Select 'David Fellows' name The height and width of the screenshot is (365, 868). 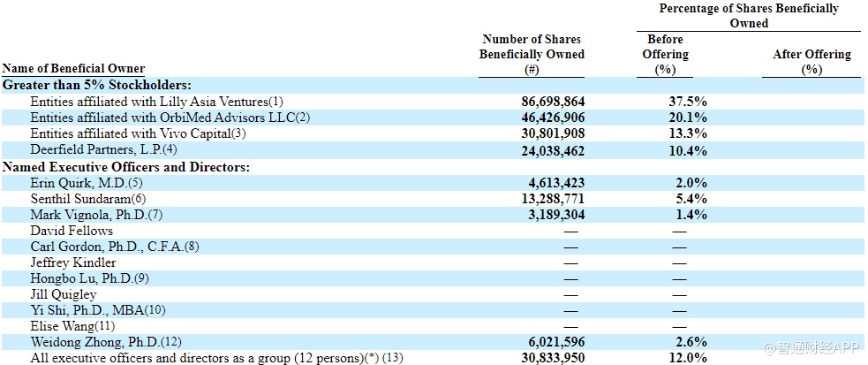72,231
